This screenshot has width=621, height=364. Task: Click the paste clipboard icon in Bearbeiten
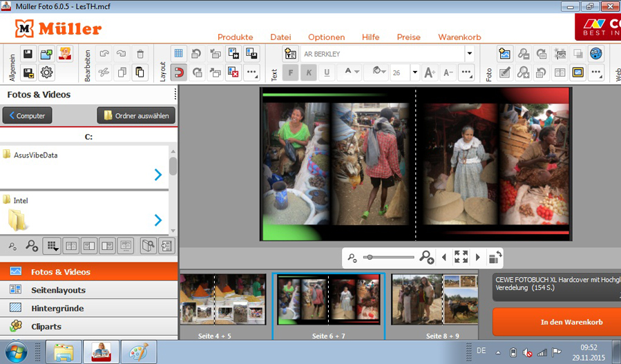140,73
